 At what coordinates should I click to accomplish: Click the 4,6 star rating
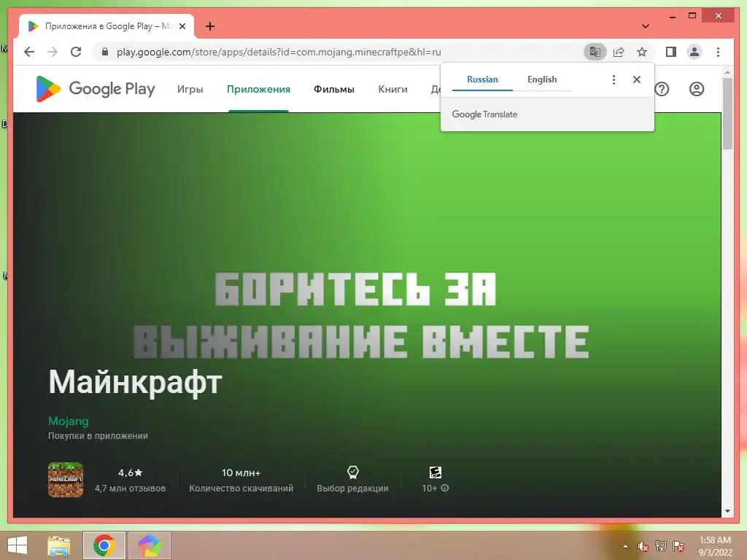click(130, 472)
